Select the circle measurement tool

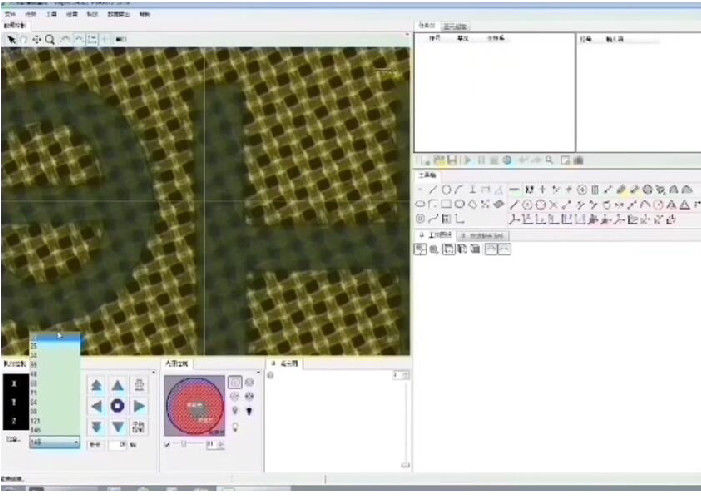(446, 189)
